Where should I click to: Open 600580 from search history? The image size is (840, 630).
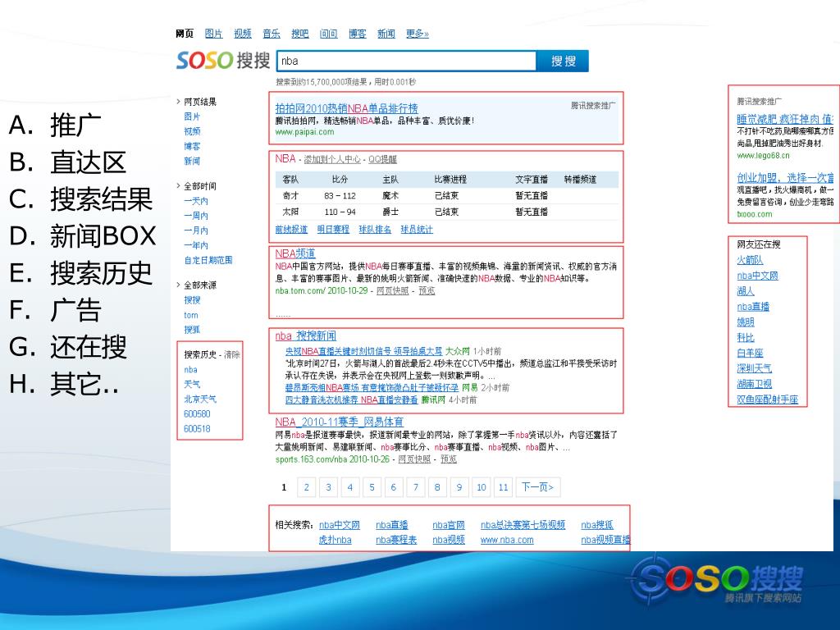(197, 413)
